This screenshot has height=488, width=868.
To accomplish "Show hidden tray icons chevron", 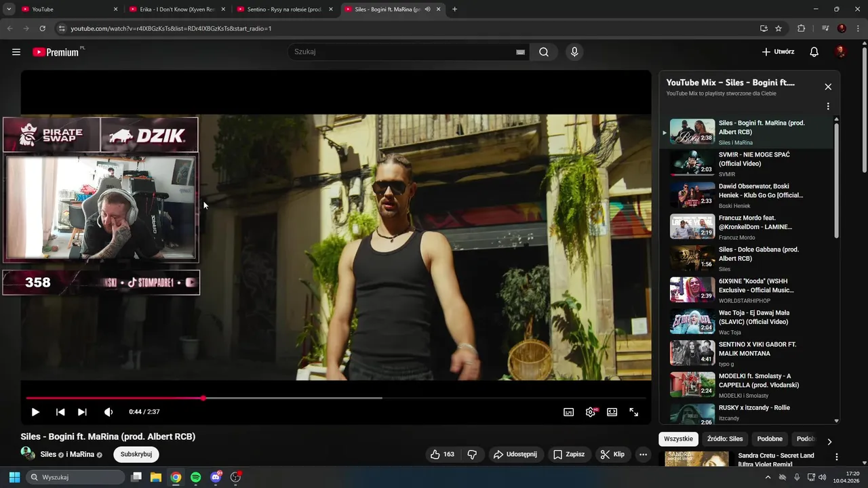I will [768, 477].
